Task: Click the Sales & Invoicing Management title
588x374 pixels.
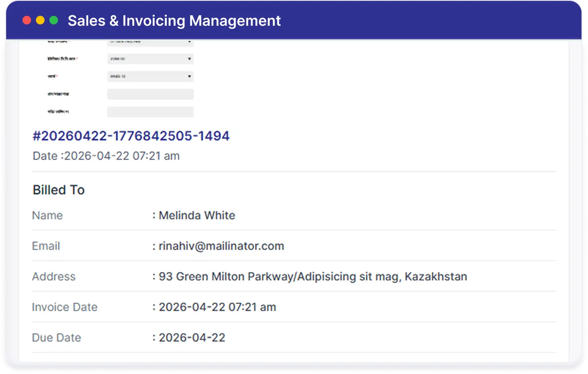Action: [x=174, y=21]
